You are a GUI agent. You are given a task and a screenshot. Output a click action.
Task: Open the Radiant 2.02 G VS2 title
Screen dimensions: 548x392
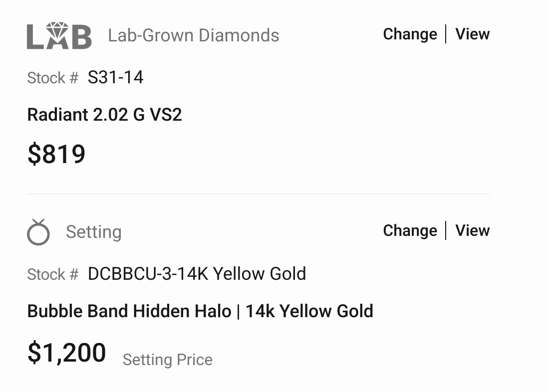[104, 115]
